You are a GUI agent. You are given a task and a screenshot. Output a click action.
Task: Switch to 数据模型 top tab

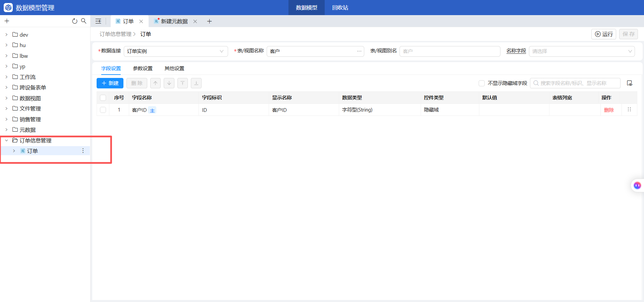coord(307,7)
